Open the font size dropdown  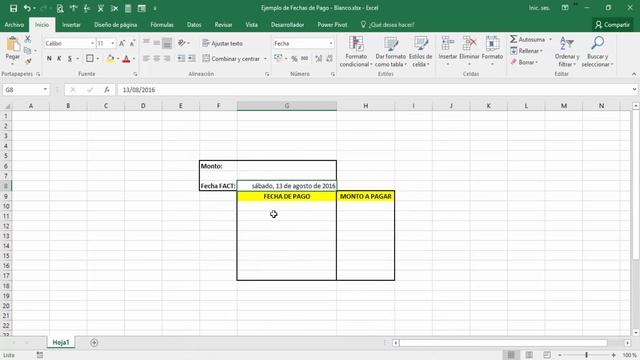click(x=113, y=43)
